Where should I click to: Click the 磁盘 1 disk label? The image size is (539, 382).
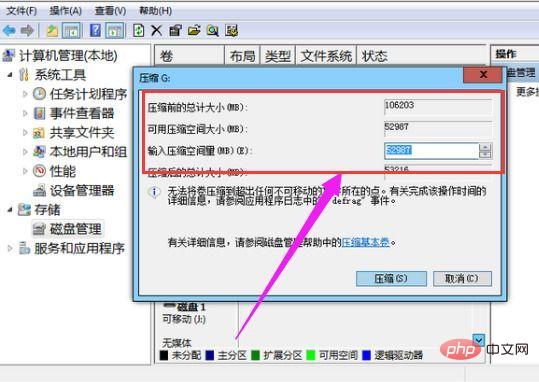pyautogui.click(x=191, y=307)
